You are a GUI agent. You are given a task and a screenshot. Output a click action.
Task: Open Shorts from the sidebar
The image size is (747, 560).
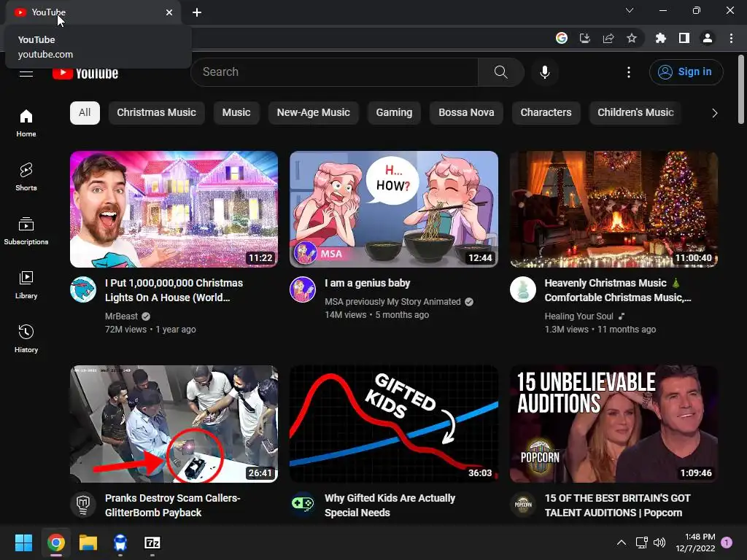pyautogui.click(x=26, y=176)
